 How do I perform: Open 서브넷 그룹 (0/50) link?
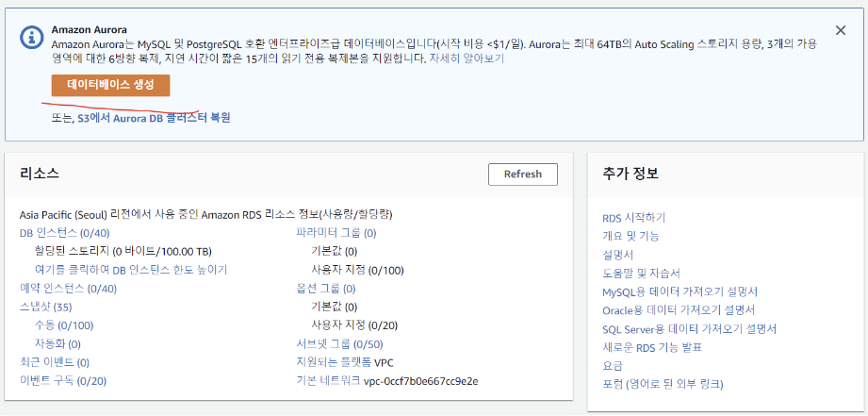340,344
